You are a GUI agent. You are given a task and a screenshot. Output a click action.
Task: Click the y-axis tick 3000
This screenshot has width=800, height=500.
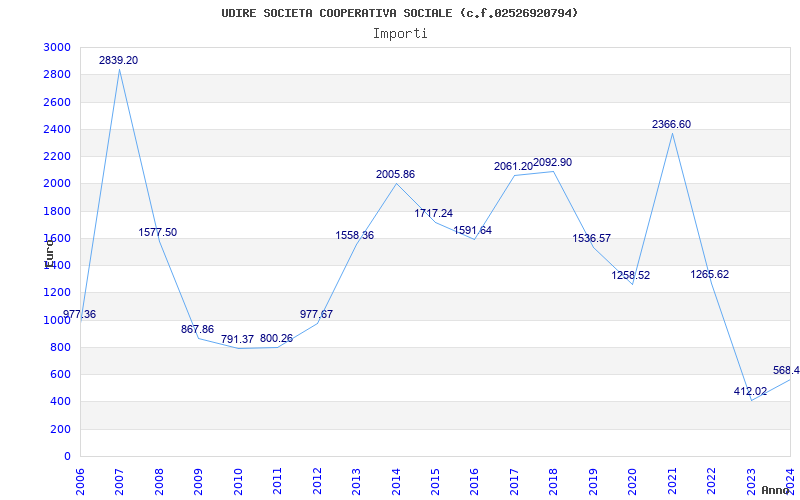pyautogui.click(x=58, y=47)
